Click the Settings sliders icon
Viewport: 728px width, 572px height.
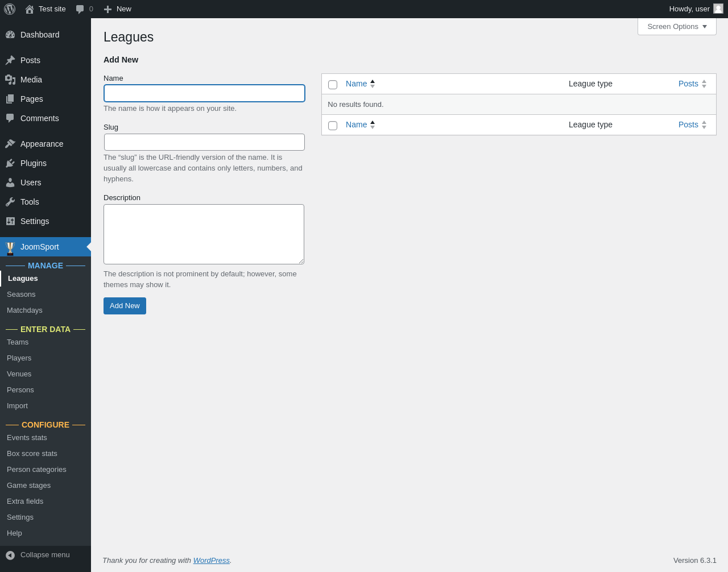click(10, 221)
